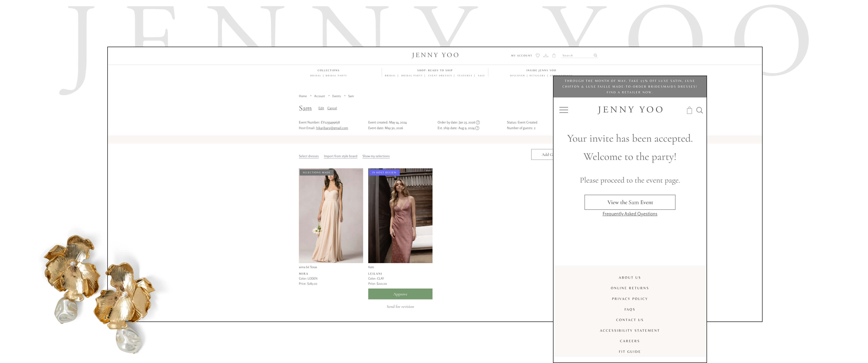
Task: Open the mobile hamburger menu
Action: 563,110
